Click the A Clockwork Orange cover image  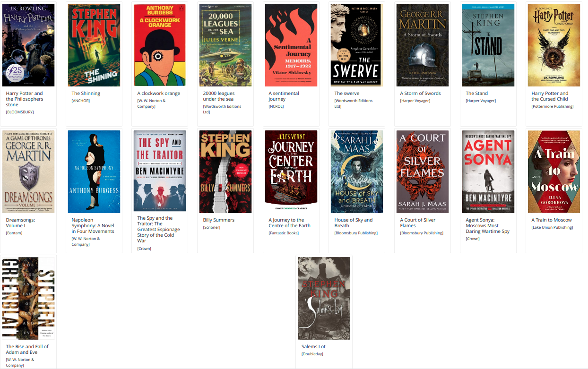tap(160, 45)
